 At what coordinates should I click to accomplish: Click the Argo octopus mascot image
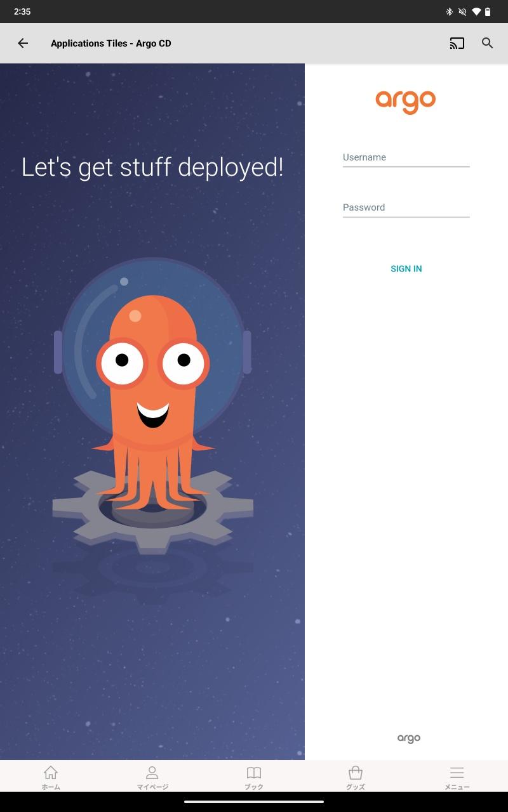coord(153,406)
